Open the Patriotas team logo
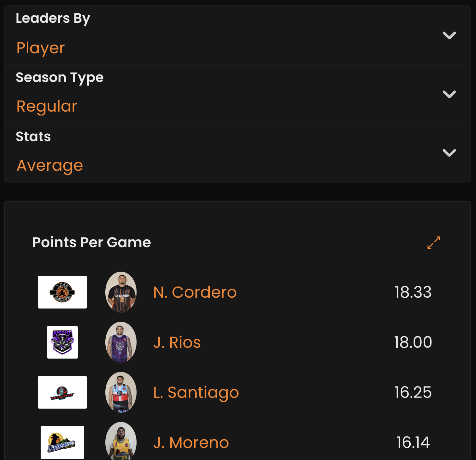476x460 pixels. 62,392
